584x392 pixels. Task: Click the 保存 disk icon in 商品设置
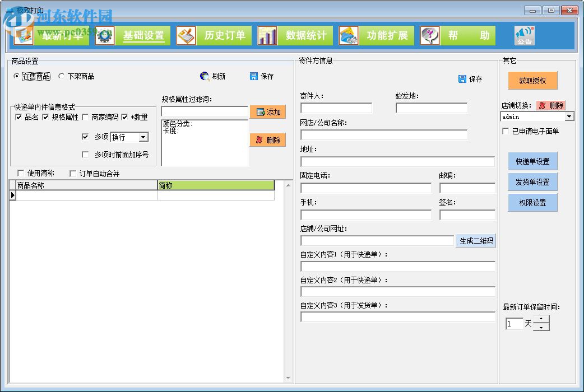coord(254,76)
